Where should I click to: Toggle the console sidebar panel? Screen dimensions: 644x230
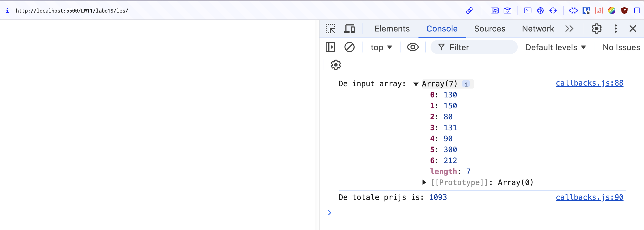coord(330,47)
